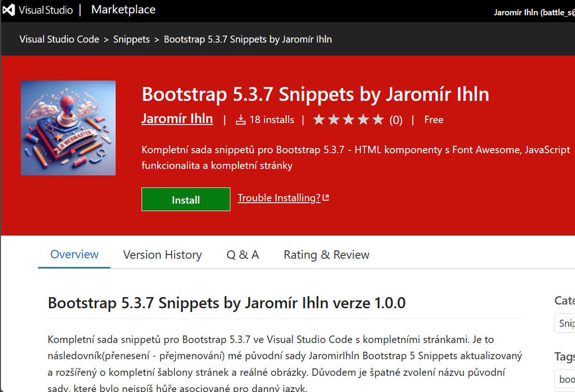Viewport: 575px width, 392px height.
Task: Click the overview paragraph starting Kompletní sada
Action: tap(286, 364)
